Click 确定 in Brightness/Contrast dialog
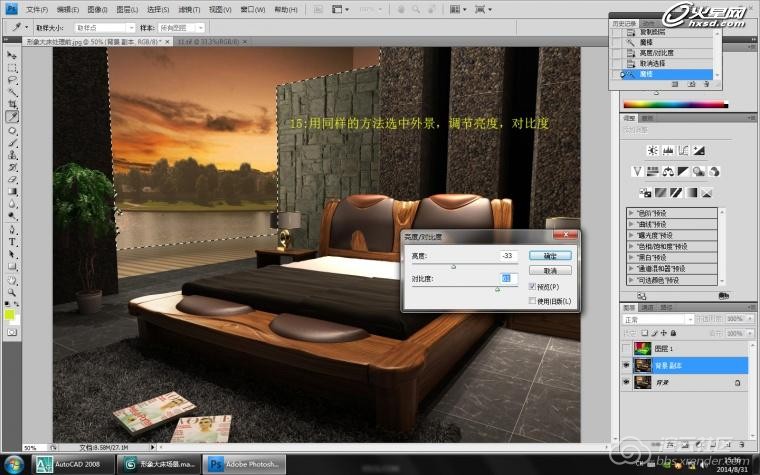 [x=550, y=255]
